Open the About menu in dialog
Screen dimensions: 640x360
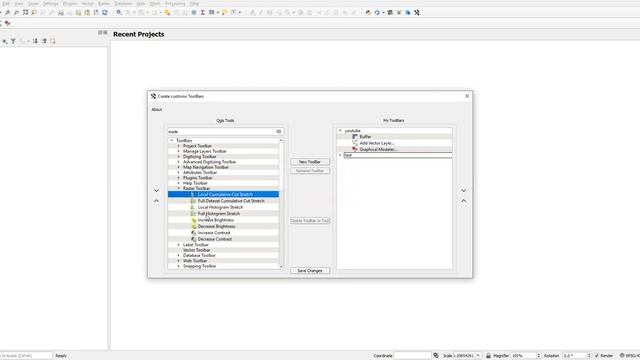click(157, 109)
